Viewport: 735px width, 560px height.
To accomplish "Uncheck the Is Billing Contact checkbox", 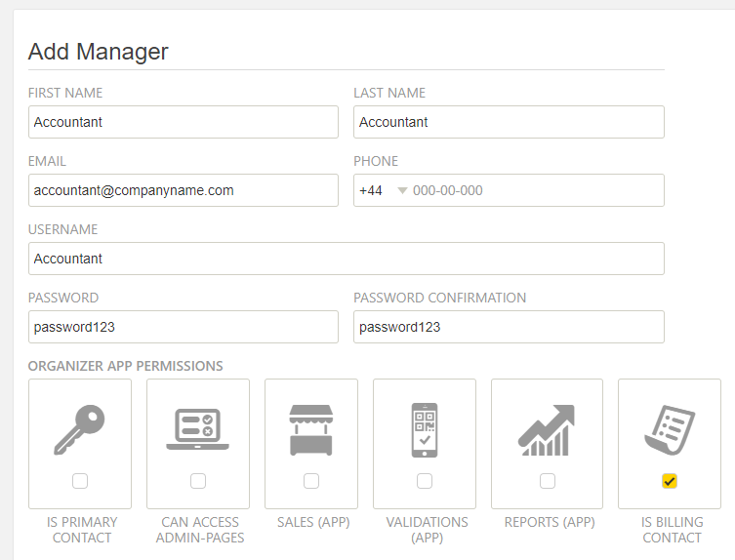I will pyautogui.click(x=670, y=481).
